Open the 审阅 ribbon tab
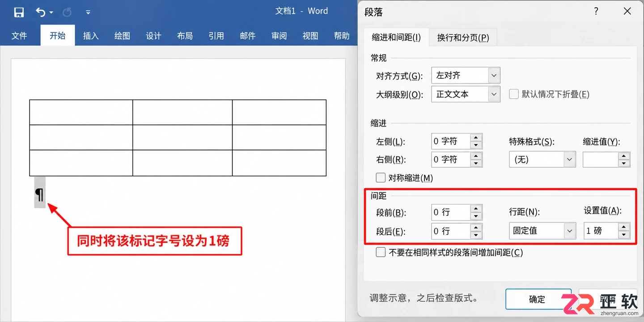 point(279,36)
